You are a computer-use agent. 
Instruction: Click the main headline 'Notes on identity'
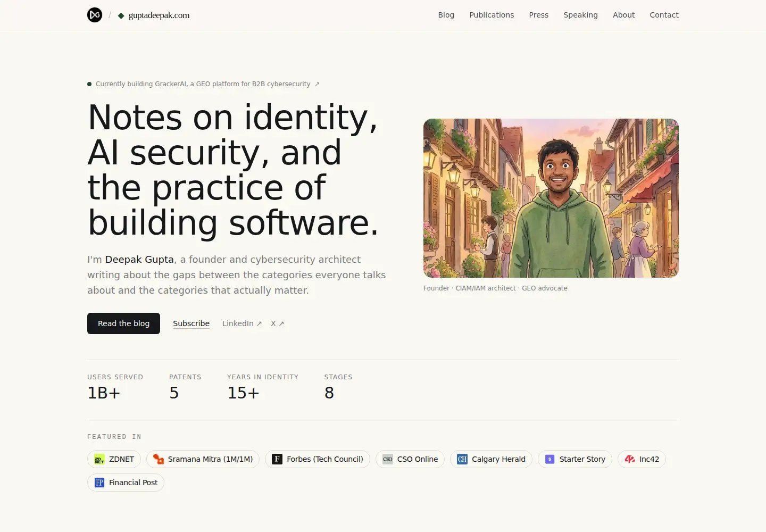(x=233, y=170)
